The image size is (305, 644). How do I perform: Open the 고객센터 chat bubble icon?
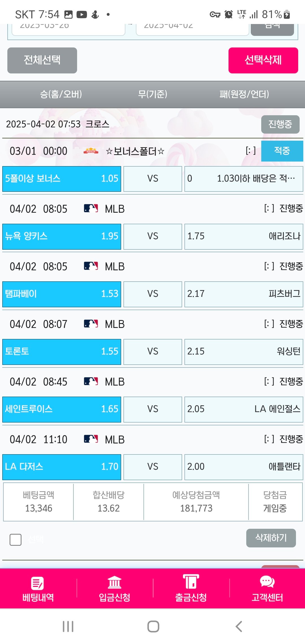267,582
